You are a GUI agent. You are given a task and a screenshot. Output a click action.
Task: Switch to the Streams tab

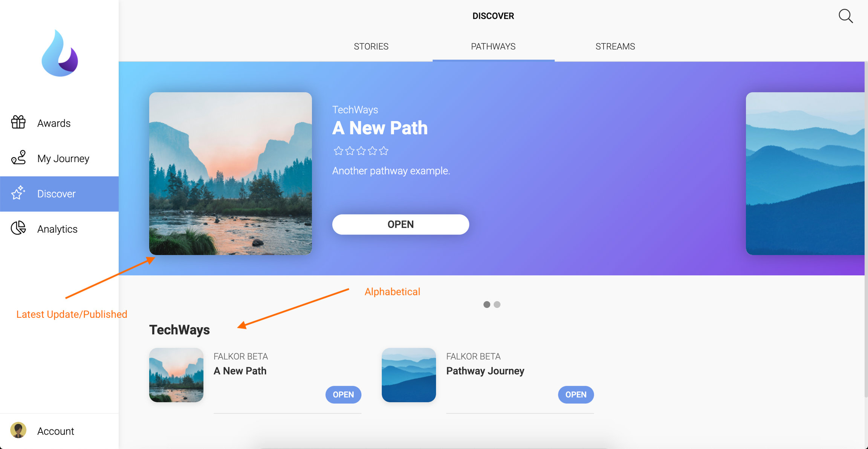click(x=615, y=46)
